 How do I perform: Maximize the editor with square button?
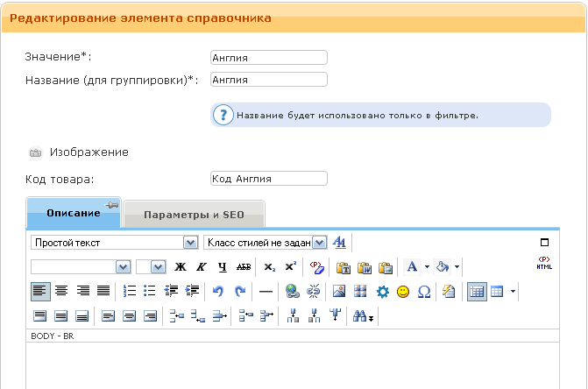544,243
